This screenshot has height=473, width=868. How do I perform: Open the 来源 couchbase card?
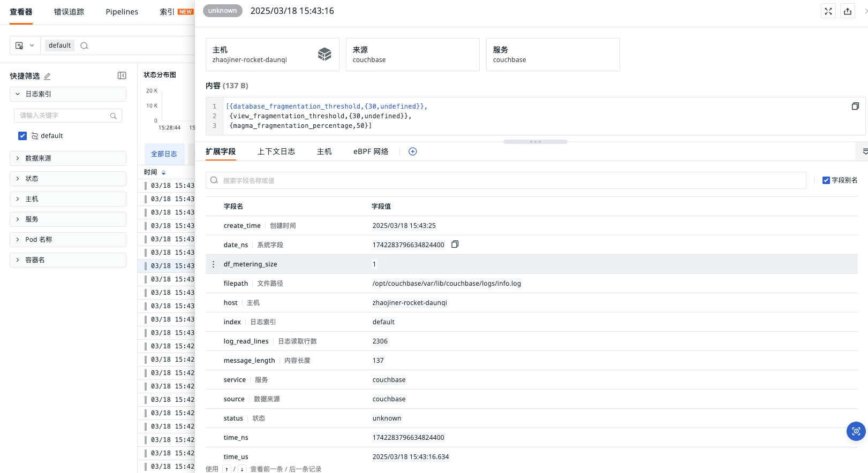tap(413, 55)
